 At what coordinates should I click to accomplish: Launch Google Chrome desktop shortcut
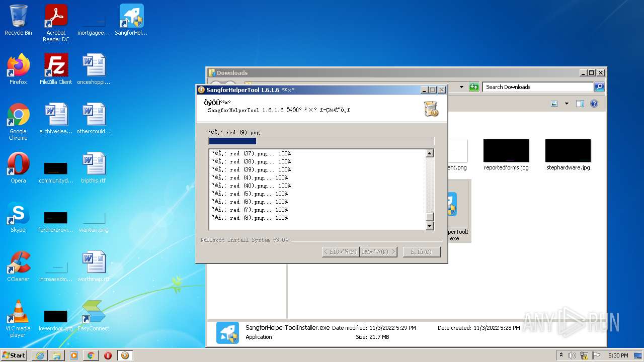tap(18, 122)
